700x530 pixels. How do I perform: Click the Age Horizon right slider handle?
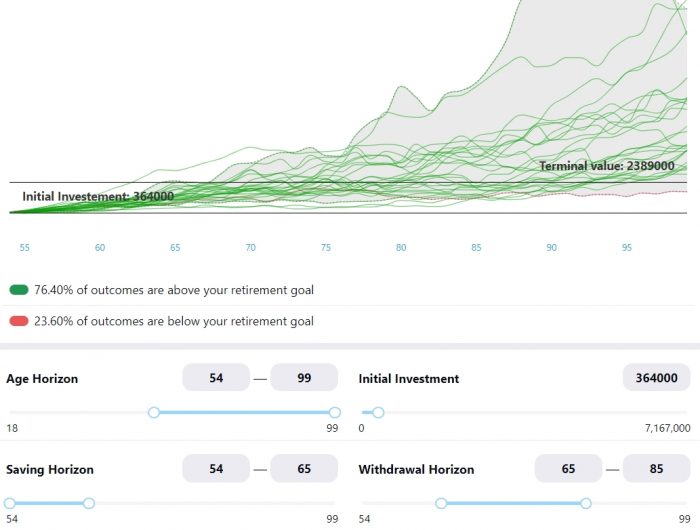[335, 412]
